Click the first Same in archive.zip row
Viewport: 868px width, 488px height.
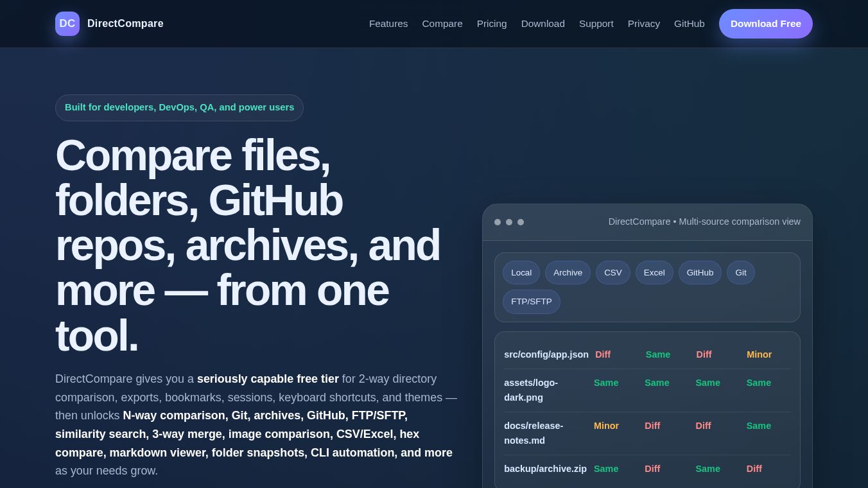606,469
